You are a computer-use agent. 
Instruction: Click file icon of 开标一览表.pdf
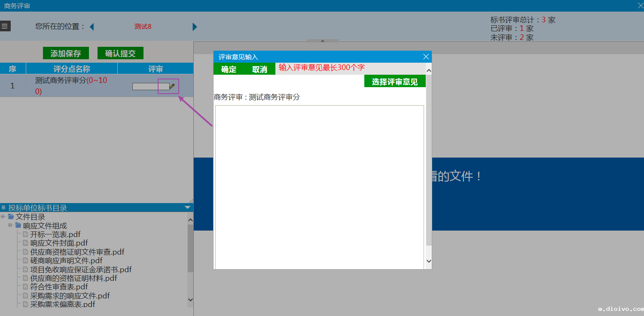(x=26, y=234)
